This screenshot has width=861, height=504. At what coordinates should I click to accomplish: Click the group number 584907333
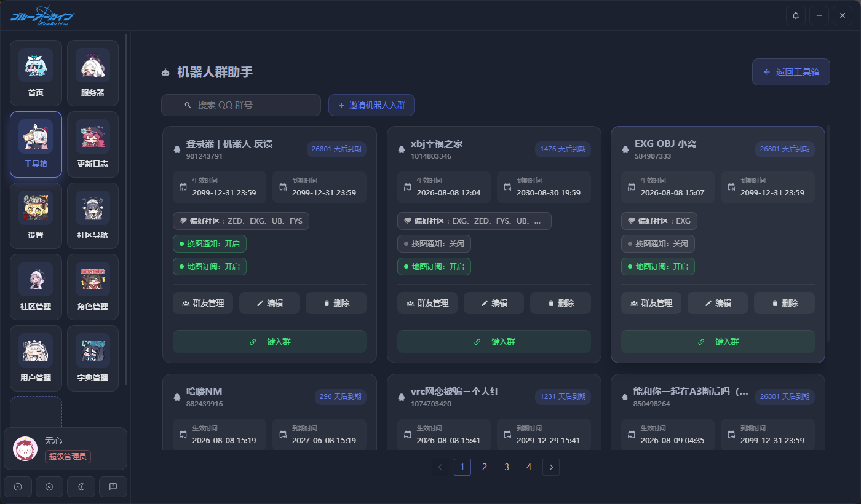[653, 156]
